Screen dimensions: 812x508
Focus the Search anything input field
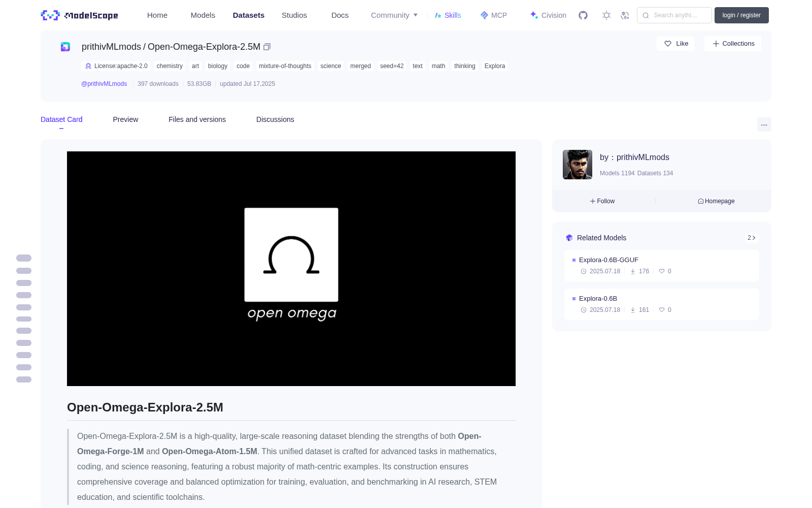coord(674,15)
